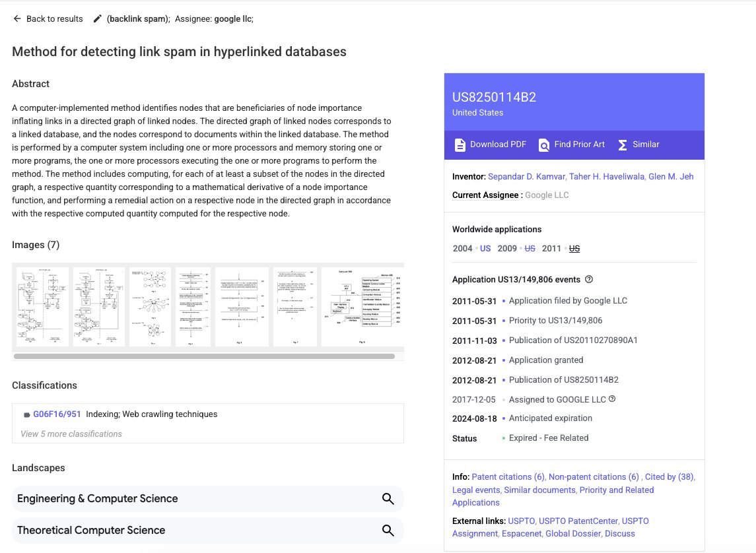Click Download PDF label
756x553 pixels.
click(x=498, y=145)
